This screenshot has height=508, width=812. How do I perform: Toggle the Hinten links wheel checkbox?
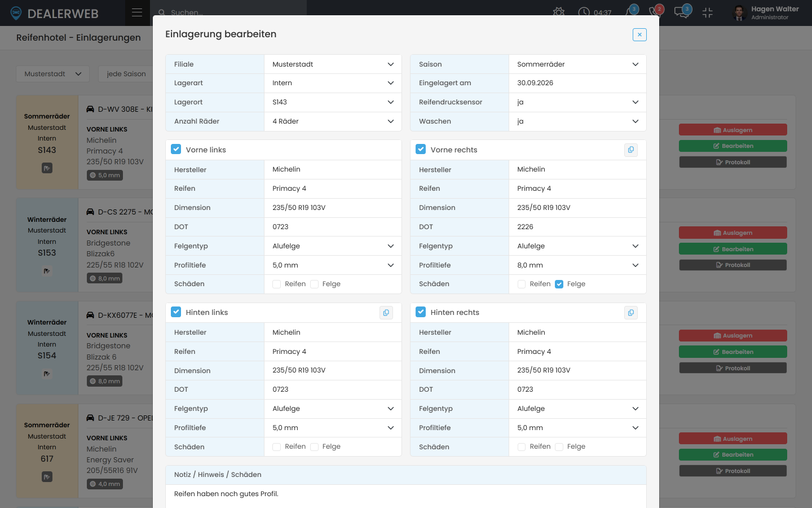pyautogui.click(x=176, y=312)
